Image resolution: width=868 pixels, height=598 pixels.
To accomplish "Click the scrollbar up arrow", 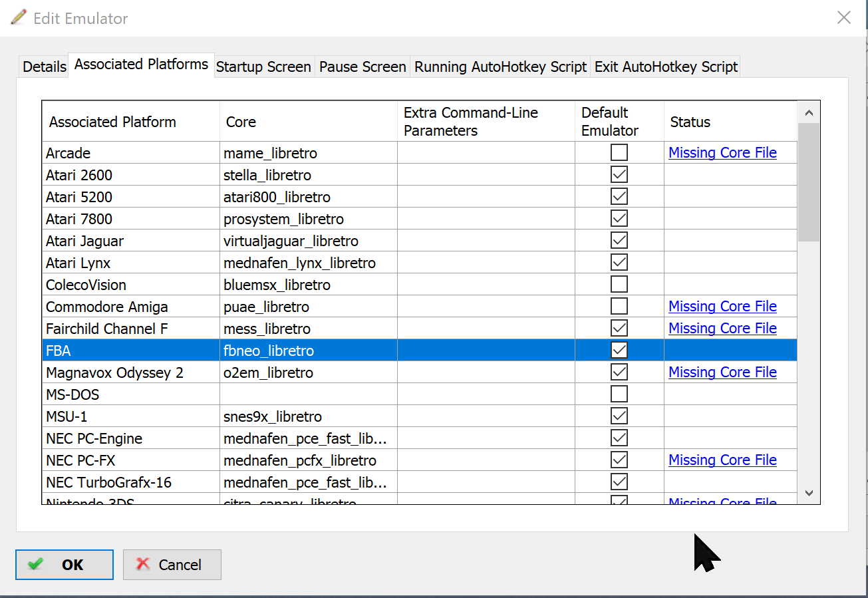I will (x=809, y=113).
